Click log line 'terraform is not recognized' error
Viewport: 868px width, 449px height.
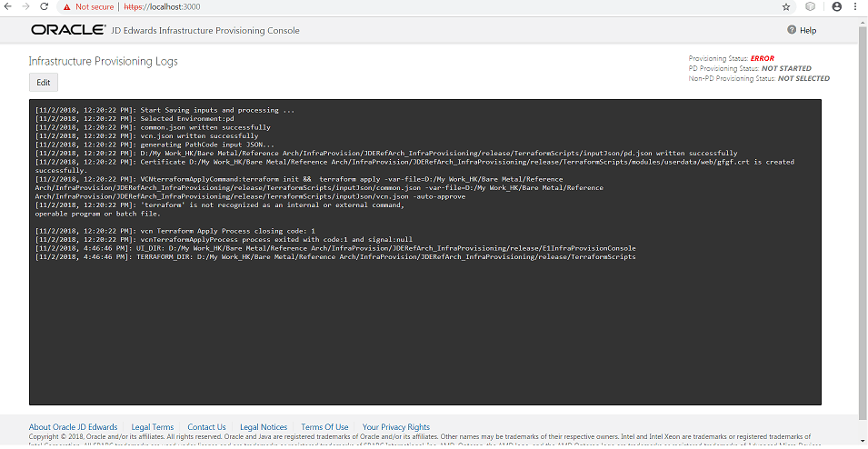220,209
